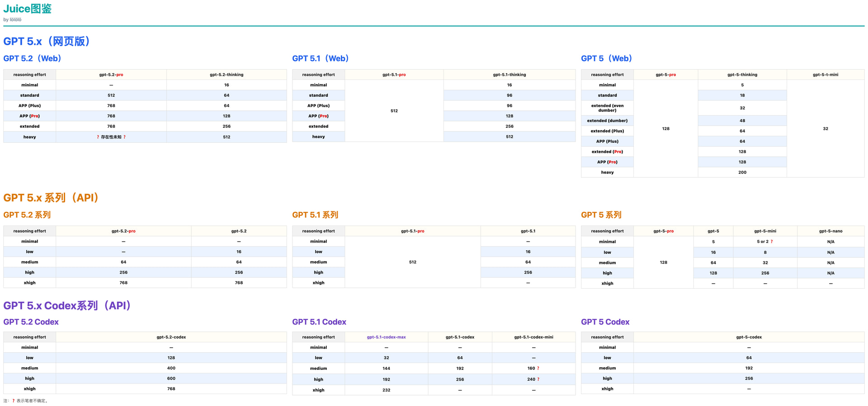The image size is (868, 406).
Task: Click the gpt-5-t-mini column header
Action: [826, 75]
